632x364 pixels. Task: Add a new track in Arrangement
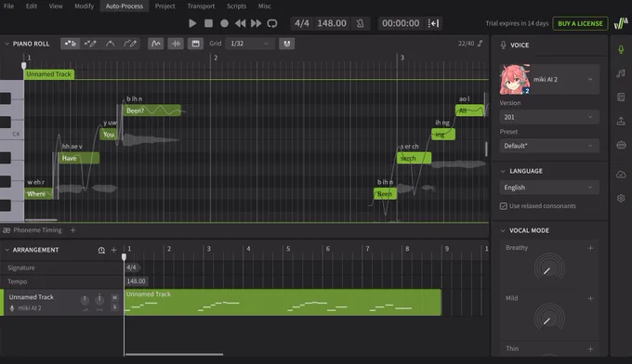point(113,250)
